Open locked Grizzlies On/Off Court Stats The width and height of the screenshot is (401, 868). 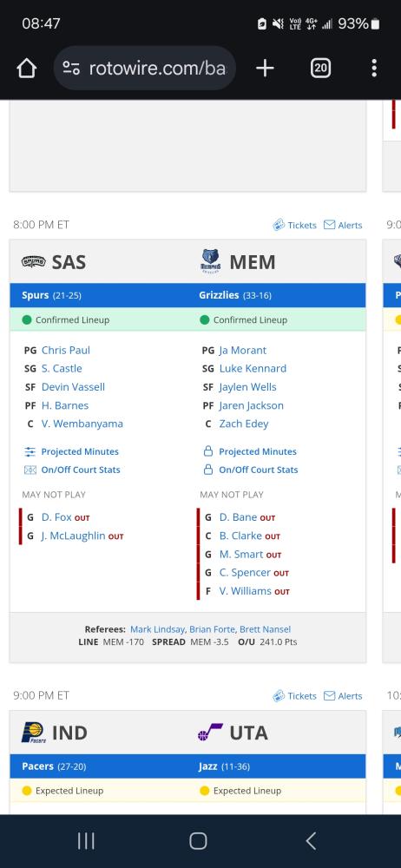(x=250, y=470)
